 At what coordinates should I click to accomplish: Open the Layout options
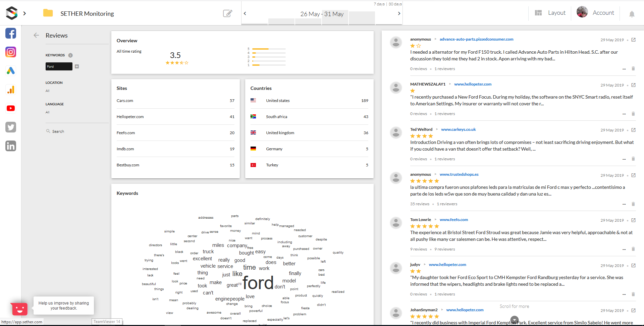coord(550,13)
